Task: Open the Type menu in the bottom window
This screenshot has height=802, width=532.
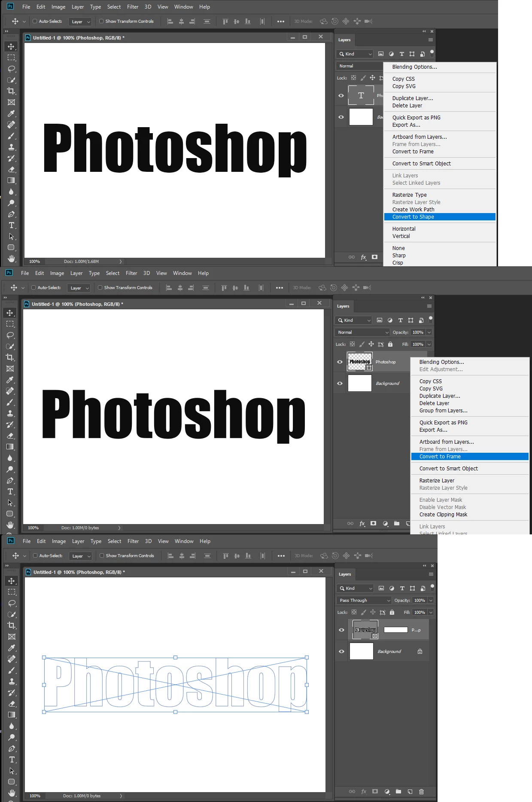Action: point(96,541)
